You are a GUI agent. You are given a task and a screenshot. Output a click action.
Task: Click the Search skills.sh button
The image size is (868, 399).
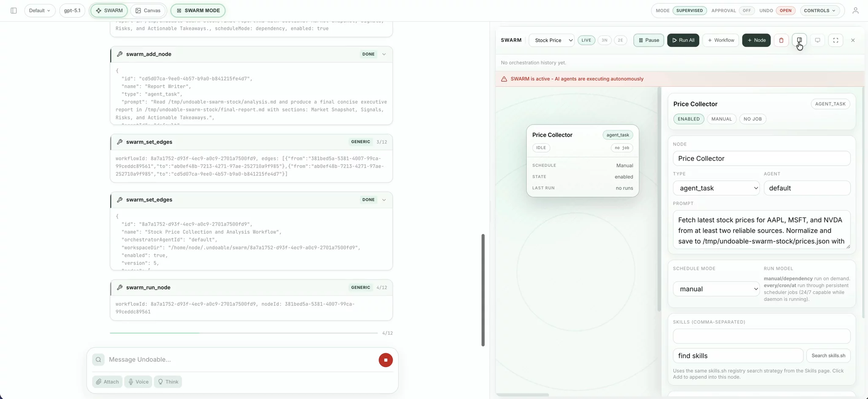pyautogui.click(x=828, y=356)
